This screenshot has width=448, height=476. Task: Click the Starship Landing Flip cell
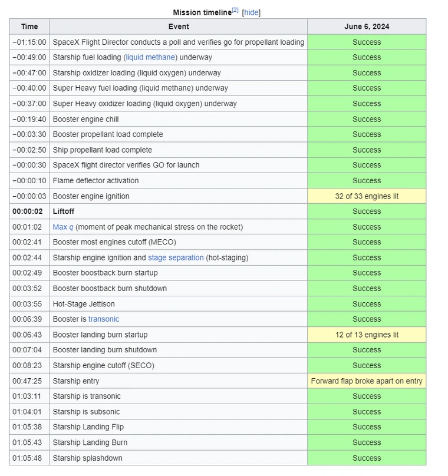click(x=178, y=427)
